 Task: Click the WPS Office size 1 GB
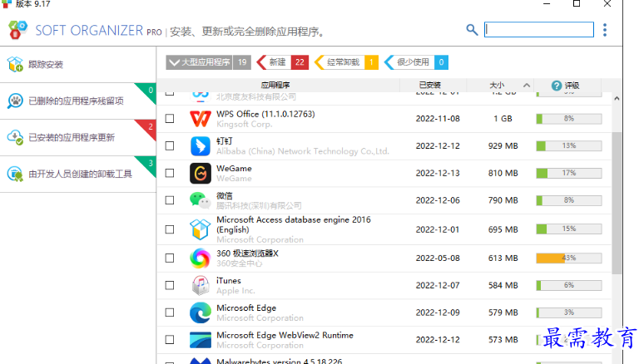coord(503,119)
